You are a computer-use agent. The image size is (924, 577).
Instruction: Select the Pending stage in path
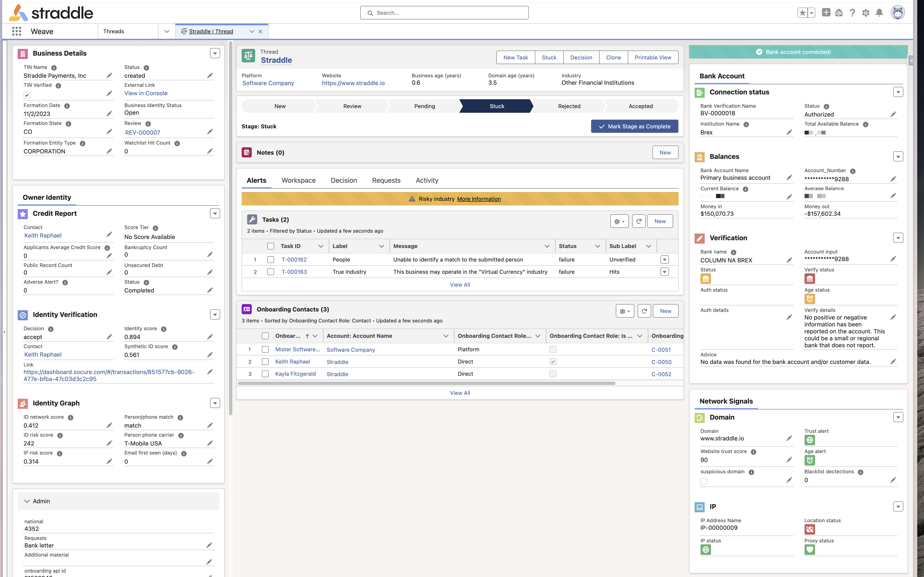pos(424,106)
